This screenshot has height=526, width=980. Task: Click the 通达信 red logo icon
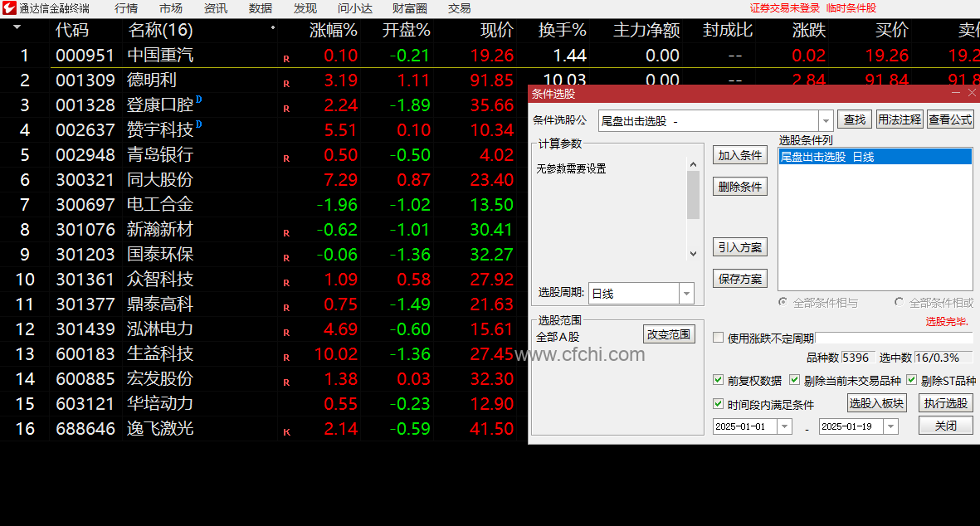[x=9, y=8]
